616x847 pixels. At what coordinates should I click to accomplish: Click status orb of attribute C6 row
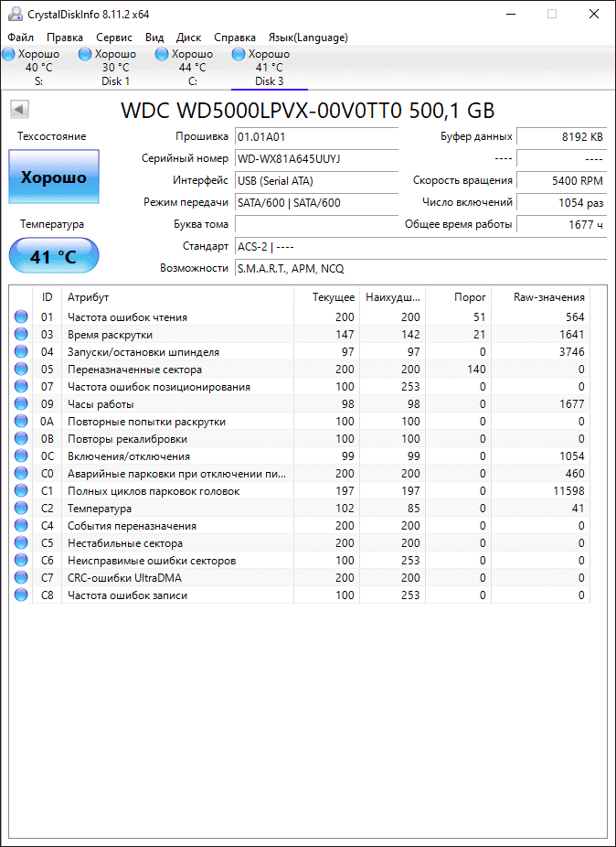(x=20, y=561)
